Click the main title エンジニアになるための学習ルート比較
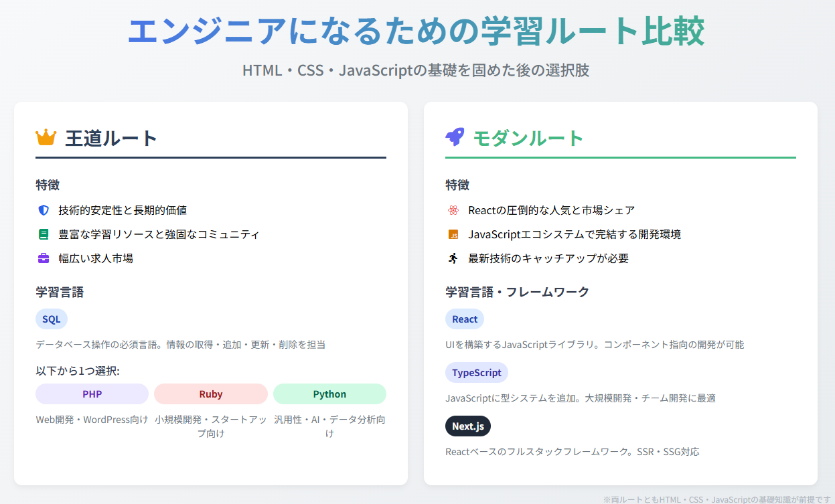This screenshot has width=835, height=504. (x=416, y=31)
